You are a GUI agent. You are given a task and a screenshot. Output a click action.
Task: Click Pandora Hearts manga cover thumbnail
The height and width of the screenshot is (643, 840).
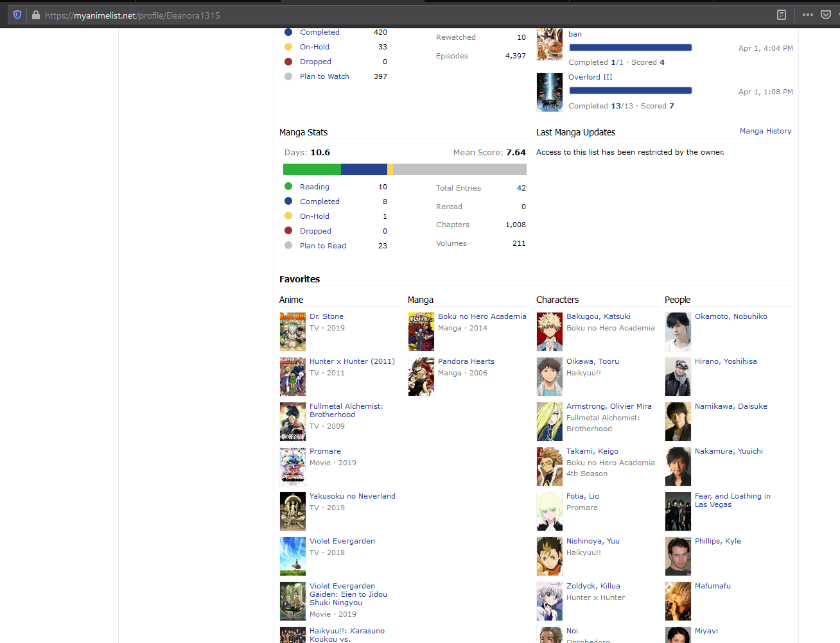pos(421,377)
